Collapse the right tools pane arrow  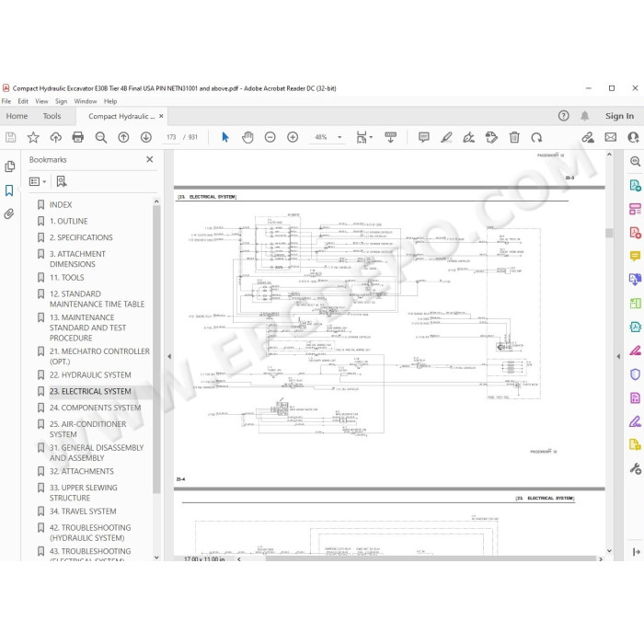coord(618,357)
